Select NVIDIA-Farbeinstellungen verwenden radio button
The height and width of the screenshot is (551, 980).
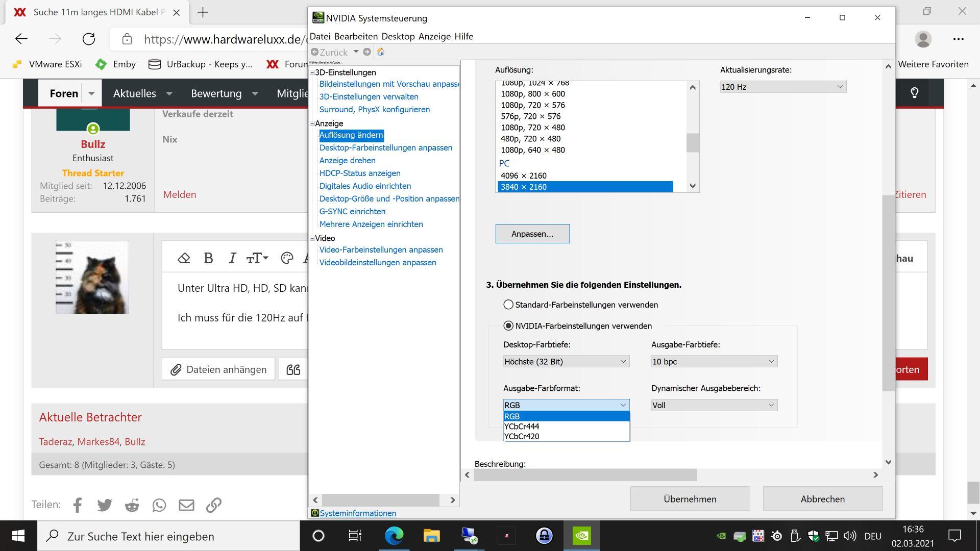click(508, 325)
